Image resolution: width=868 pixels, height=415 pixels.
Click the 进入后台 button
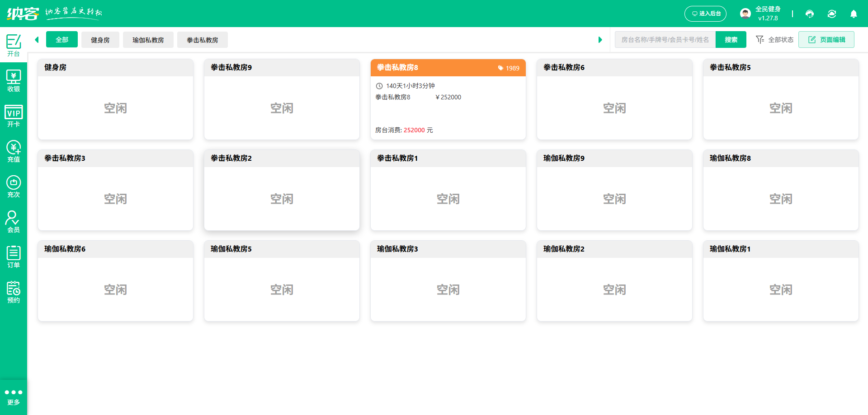point(705,14)
